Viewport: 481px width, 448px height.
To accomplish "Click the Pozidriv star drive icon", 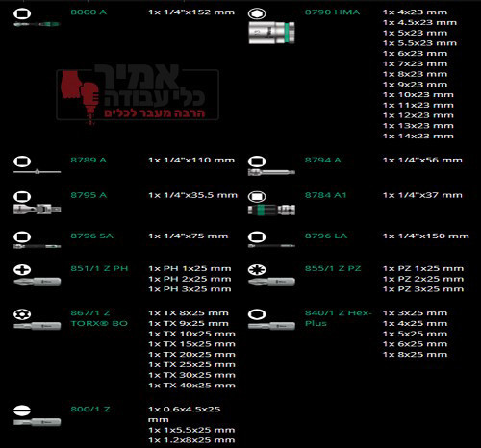I will [x=257, y=269].
